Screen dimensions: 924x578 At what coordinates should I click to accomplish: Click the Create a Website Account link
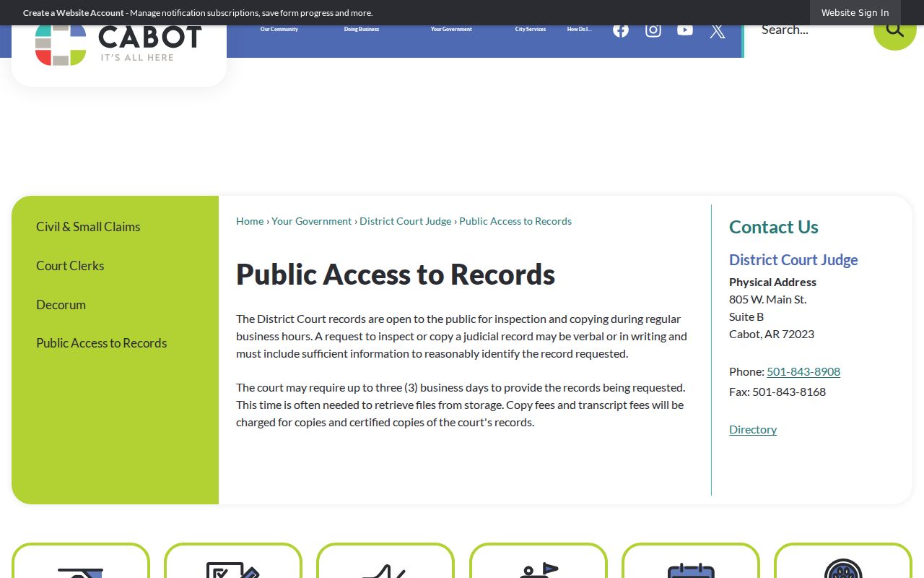coord(74,12)
